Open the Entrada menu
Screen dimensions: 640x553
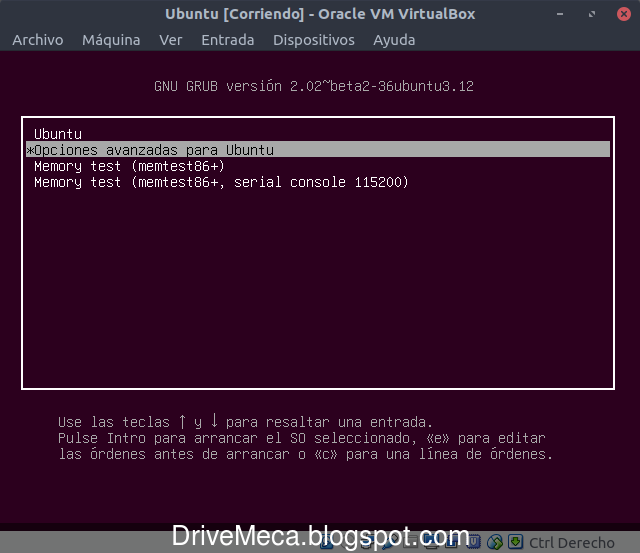coord(228,40)
